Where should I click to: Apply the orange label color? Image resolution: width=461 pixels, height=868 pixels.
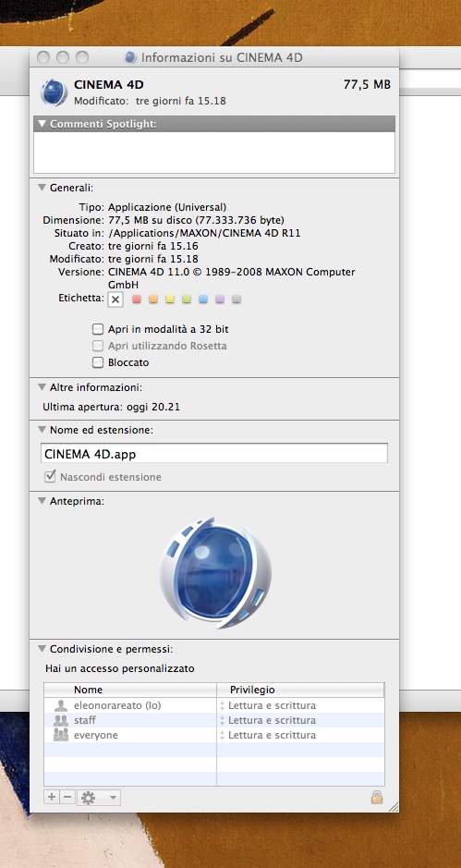[153, 300]
